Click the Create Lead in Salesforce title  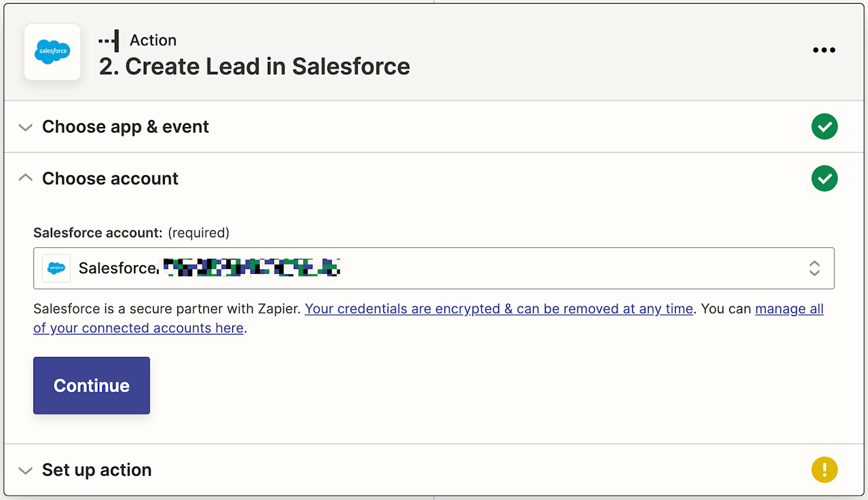tap(254, 66)
